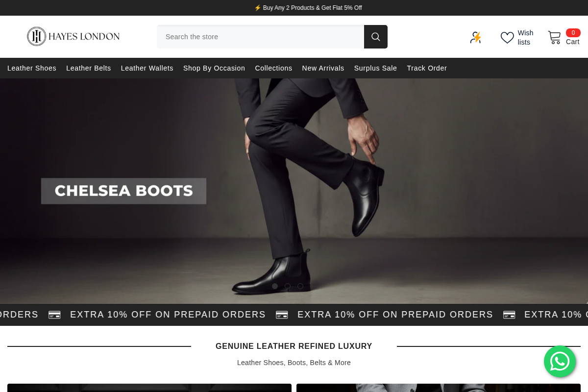Expand the Shop By Occasion menu
Image resolution: width=588 pixels, height=392 pixels.
(214, 68)
